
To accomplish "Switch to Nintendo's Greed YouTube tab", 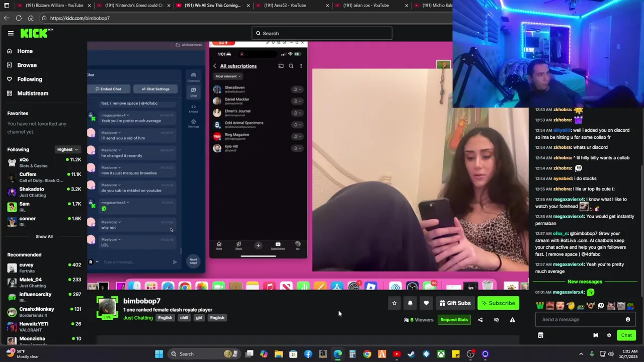I will [132, 5].
